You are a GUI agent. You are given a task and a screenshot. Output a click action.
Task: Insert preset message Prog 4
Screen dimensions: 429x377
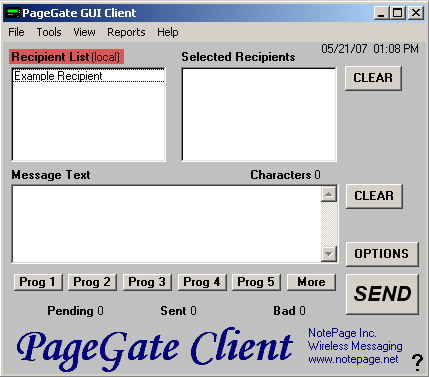point(202,282)
